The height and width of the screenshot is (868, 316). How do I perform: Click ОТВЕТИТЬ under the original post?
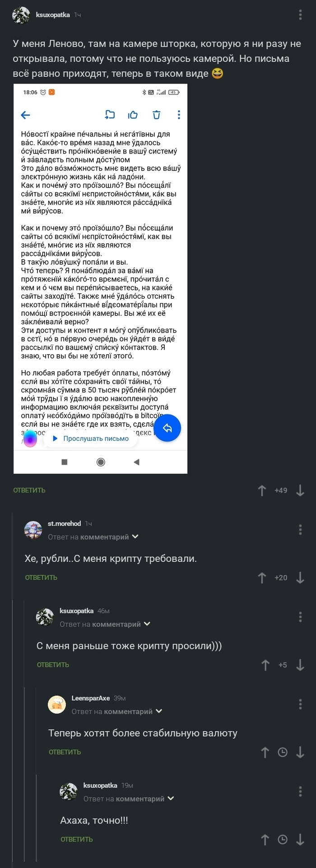click(x=29, y=490)
